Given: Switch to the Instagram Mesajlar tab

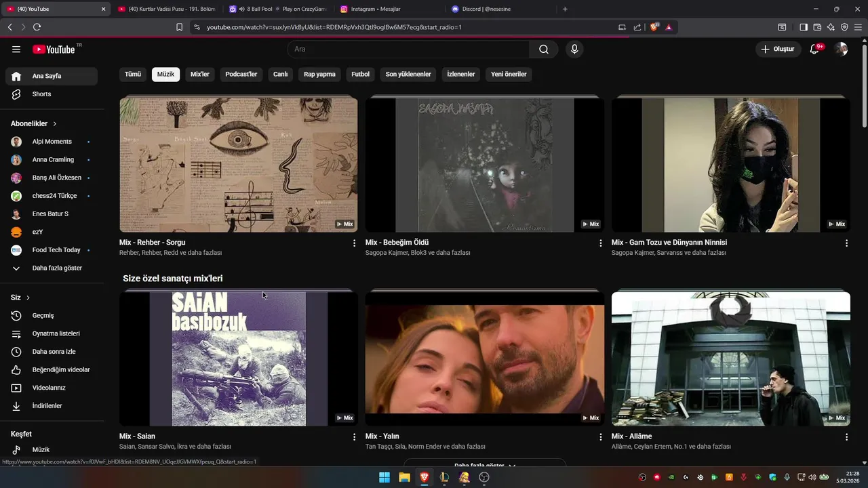Looking at the screenshot, I should coord(390,9).
